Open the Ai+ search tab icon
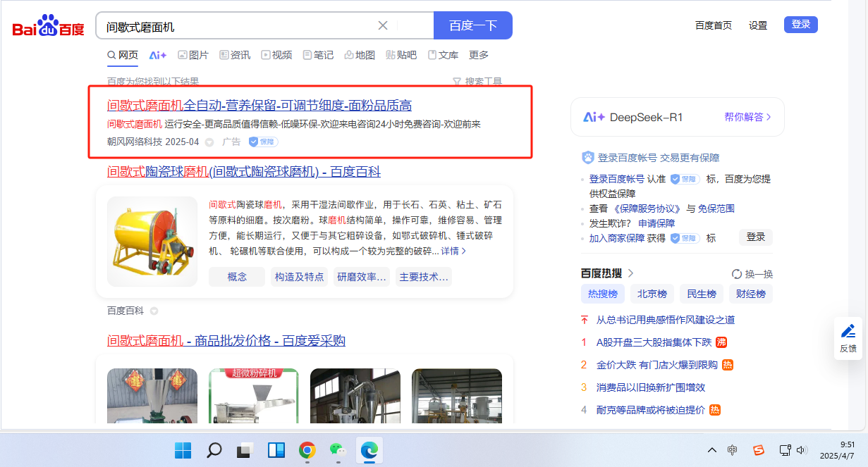Screen dimensions: 868x467 (x=157, y=55)
